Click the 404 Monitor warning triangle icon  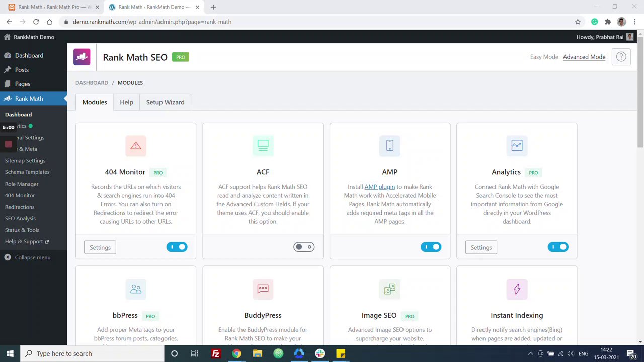(x=136, y=145)
